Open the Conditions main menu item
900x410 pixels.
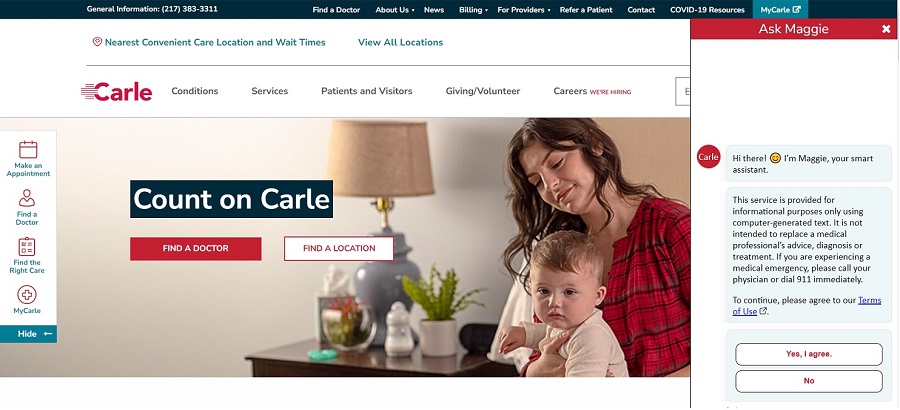click(x=195, y=91)
